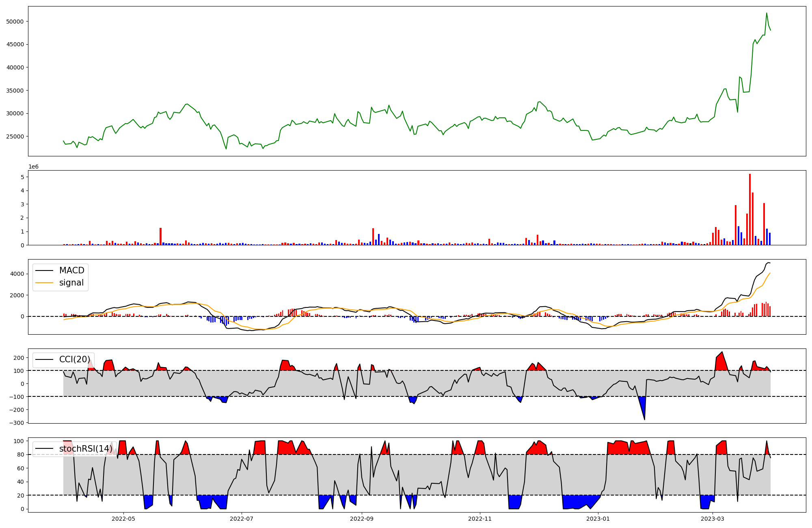
Task: Click the highest peak of green price line
Action: 767,13
